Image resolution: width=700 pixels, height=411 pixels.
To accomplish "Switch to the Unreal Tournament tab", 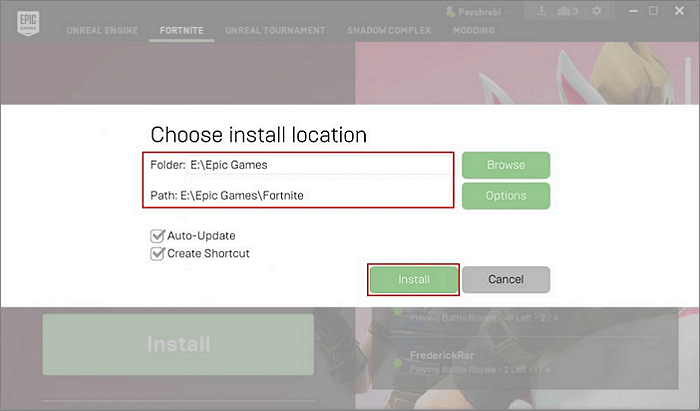I will coord(275,30).
